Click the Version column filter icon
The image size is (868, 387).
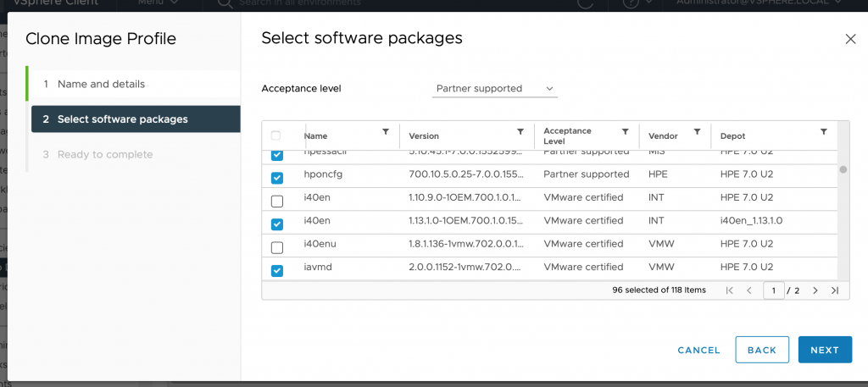click(520, 132)
